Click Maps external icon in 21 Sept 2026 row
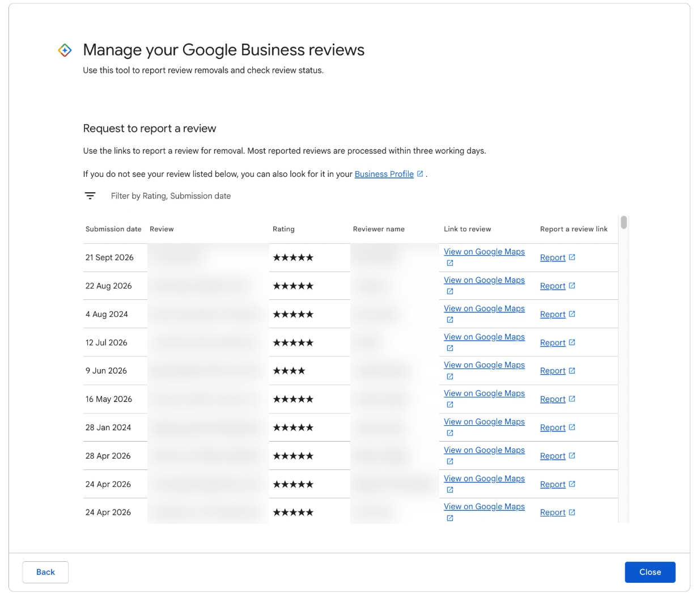 (450, 263)
